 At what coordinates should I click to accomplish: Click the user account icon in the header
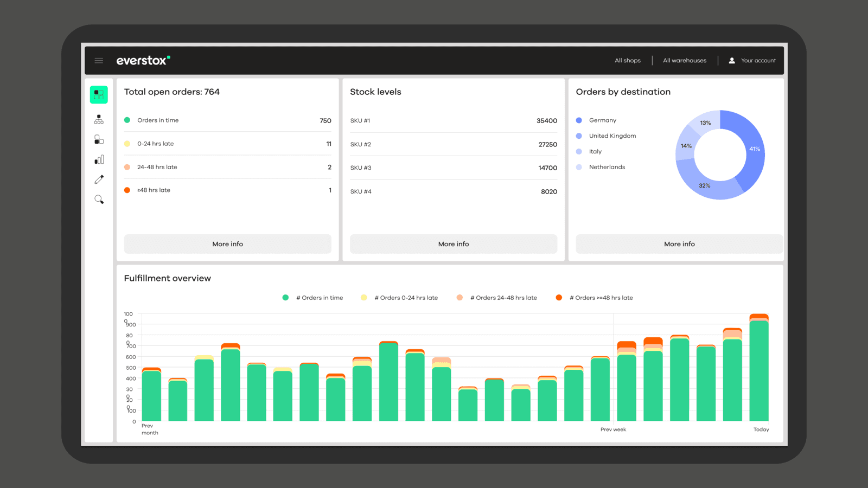tap(732, 60)
